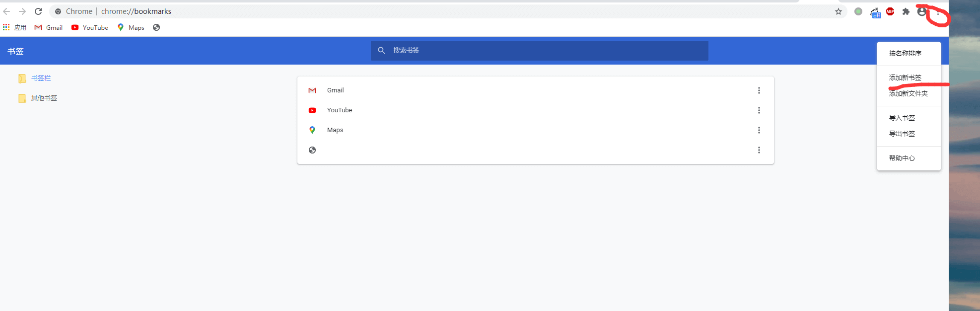
Task: Open Gmail from the bookmarks bar
Action: coord(49,28)
